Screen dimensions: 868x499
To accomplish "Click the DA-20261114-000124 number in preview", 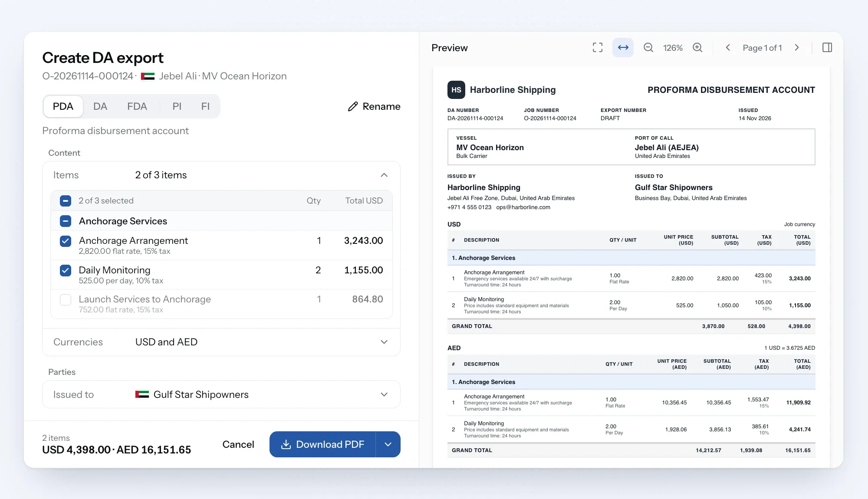I will pos(475,118).
